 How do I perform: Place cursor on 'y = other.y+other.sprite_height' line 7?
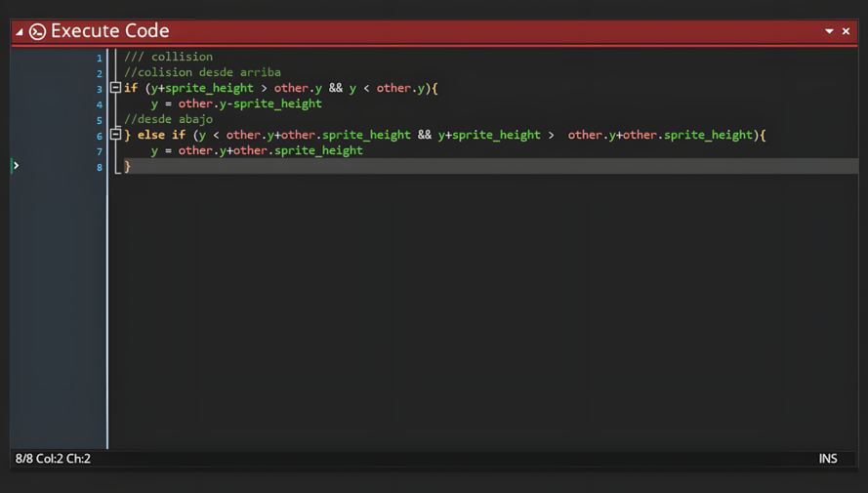(x=257, y=150)
